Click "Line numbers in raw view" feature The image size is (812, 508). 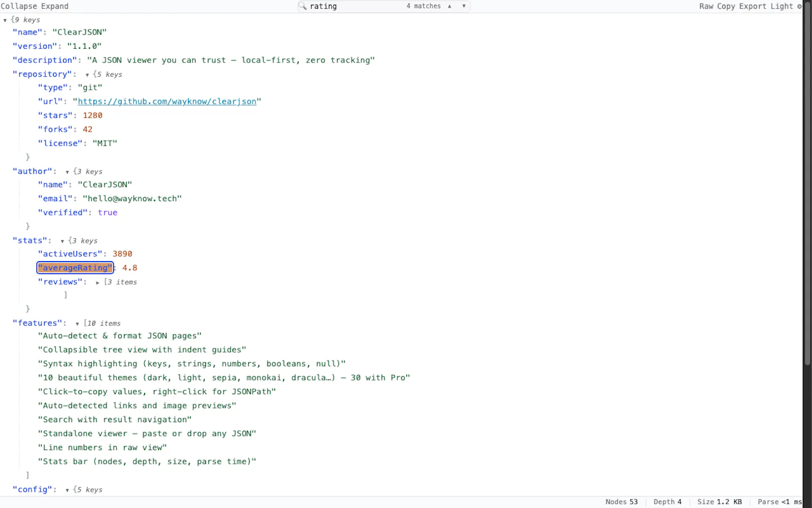103,448
